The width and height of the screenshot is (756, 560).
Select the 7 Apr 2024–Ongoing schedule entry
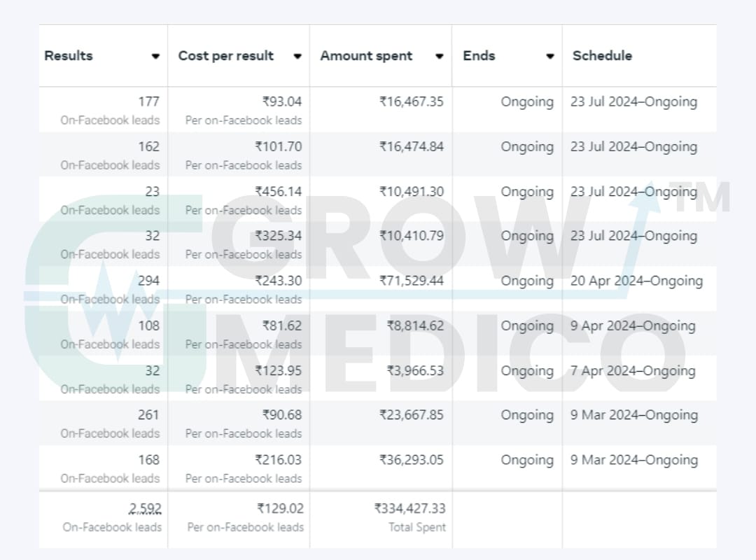coord(633,370)
